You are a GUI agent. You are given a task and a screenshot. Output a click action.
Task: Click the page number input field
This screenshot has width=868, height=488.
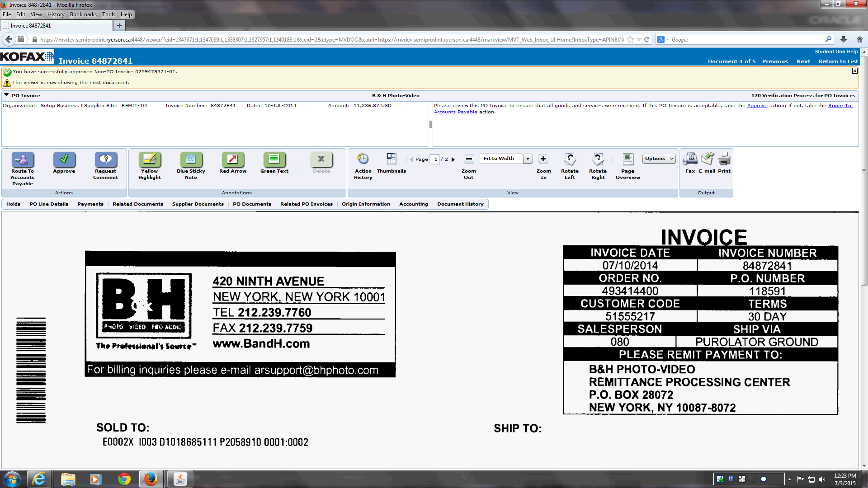435,160
